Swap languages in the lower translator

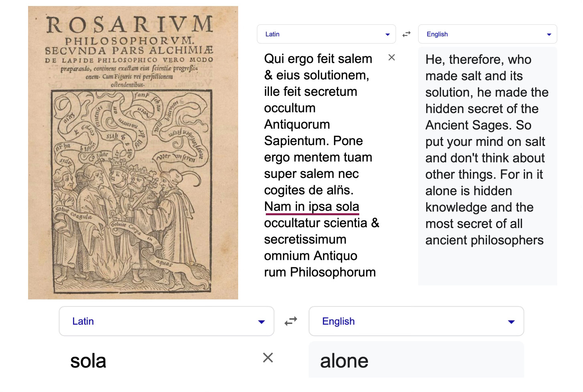tap(291, 321)
